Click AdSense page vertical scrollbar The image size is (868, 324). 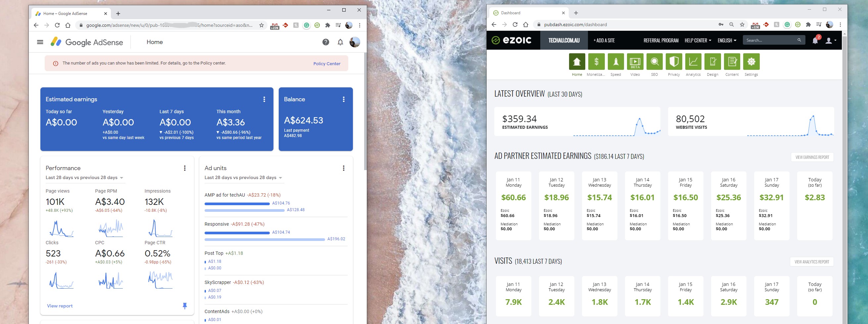(x=365, y=111)
